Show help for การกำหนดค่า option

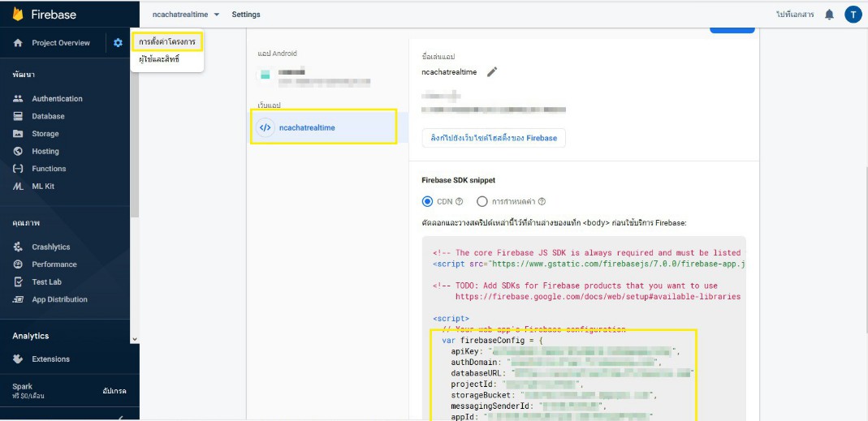(x=542, y=201)
